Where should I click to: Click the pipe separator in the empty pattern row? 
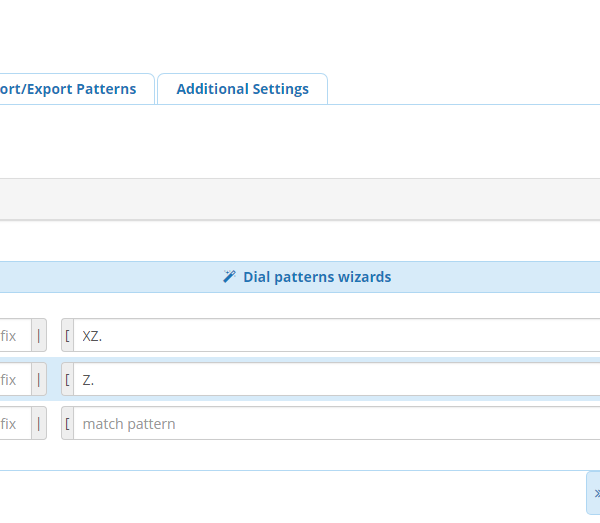point(39,424)
